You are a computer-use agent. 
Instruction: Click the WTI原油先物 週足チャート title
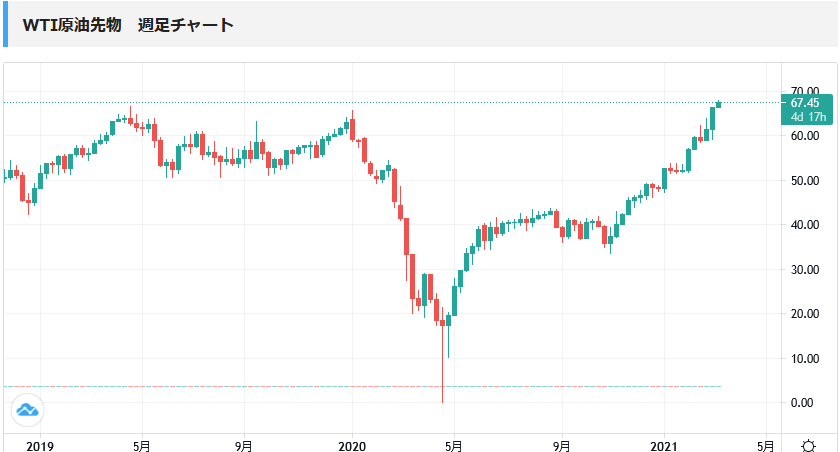click(x=128, y=25)
